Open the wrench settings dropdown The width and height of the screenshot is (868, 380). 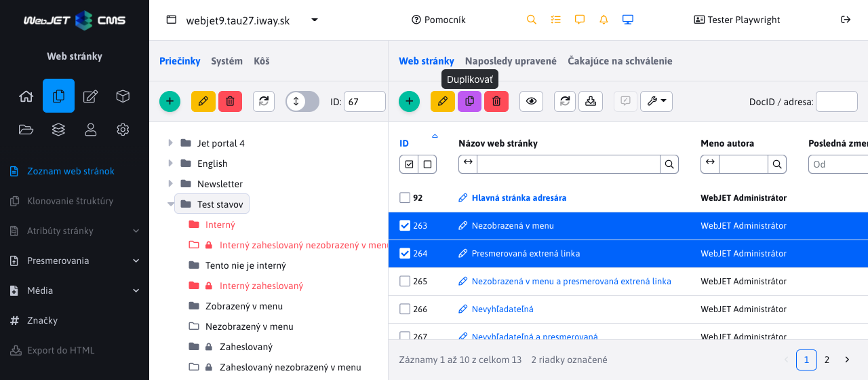click(x=656, y=102)
